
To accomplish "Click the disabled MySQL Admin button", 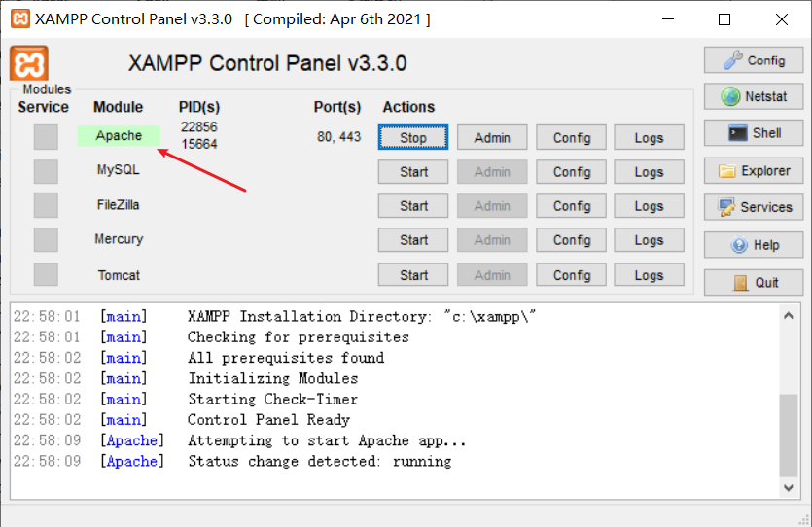I will 492,171.
